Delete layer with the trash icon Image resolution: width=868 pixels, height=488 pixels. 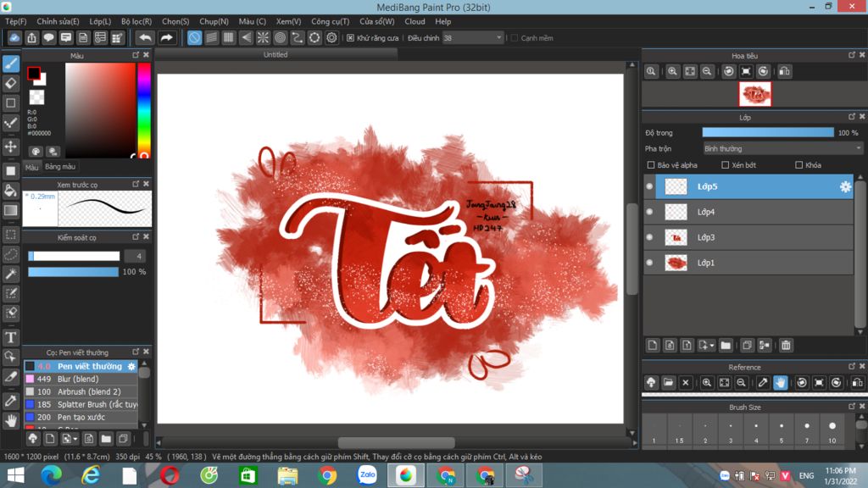click(x=786, y=346)
